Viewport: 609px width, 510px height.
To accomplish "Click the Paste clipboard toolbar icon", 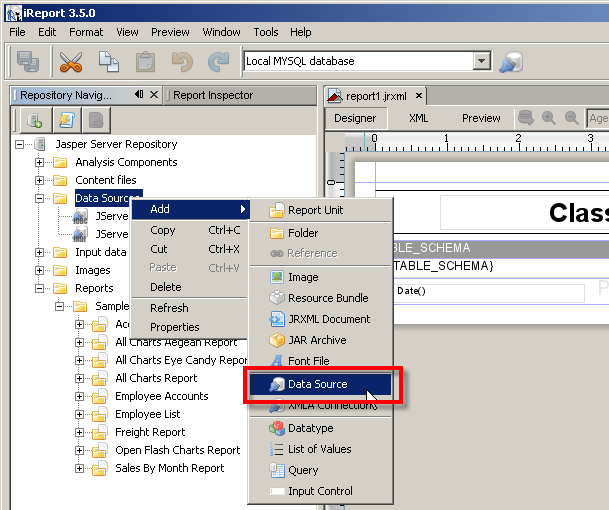I will pos(145,62).
